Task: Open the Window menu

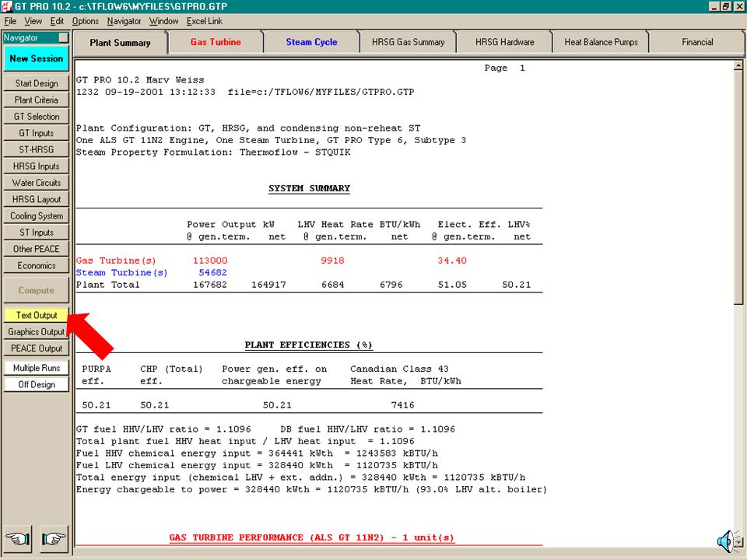Action: tap(163, 21)
